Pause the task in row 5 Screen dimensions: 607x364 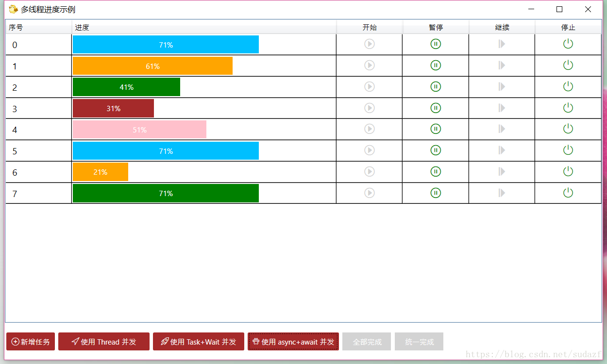[436, 150]
